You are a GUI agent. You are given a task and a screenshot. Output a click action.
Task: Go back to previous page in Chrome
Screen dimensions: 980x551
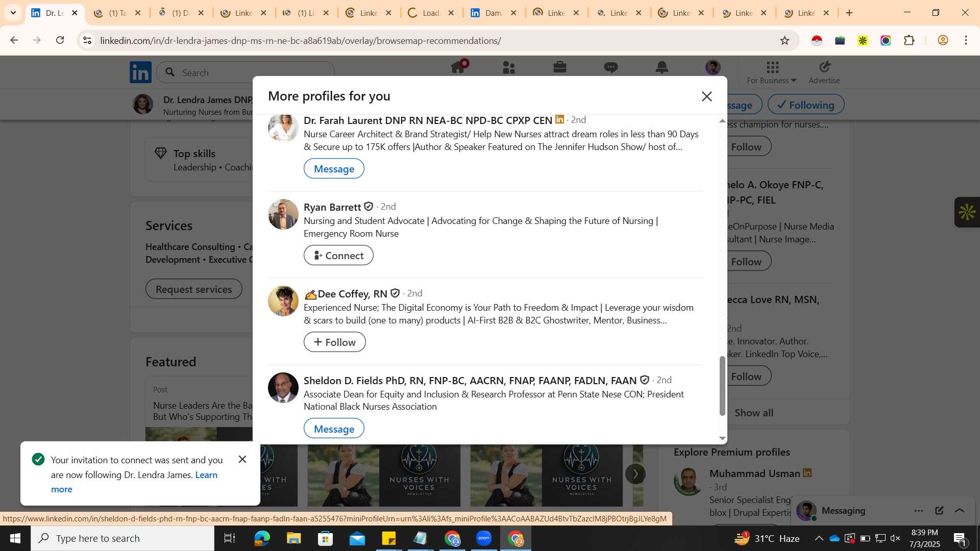14,40
